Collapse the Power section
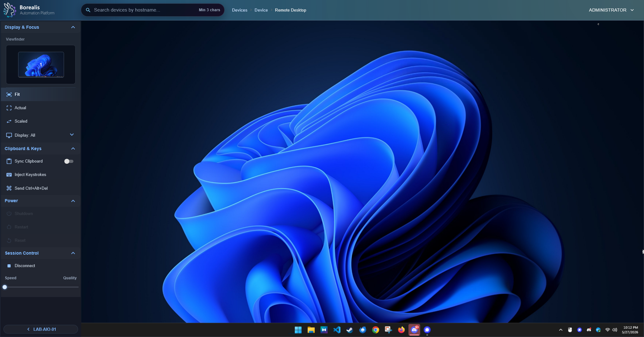 (x=73, y=201)
